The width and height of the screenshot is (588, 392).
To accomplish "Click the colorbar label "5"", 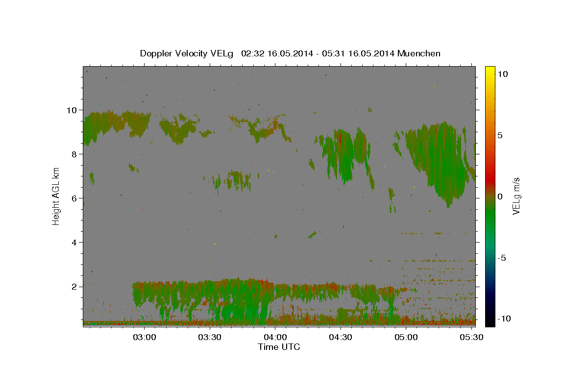I will 500,135.
